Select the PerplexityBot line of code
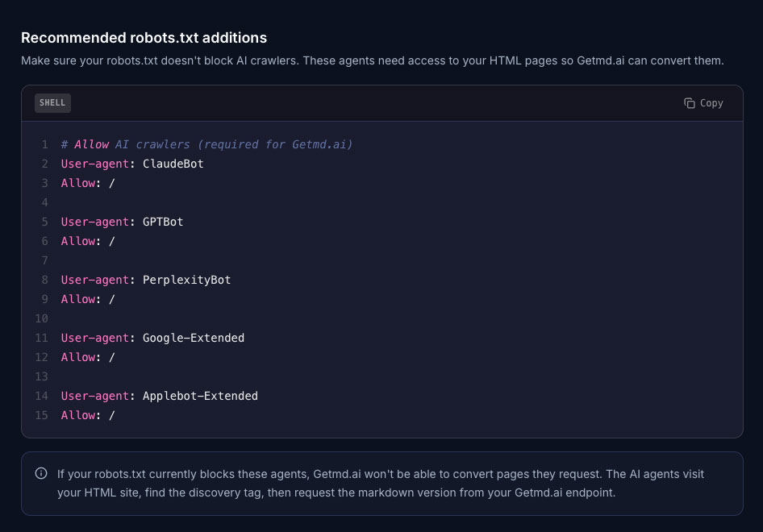The image size is (763, 532). tap(145, 280)
